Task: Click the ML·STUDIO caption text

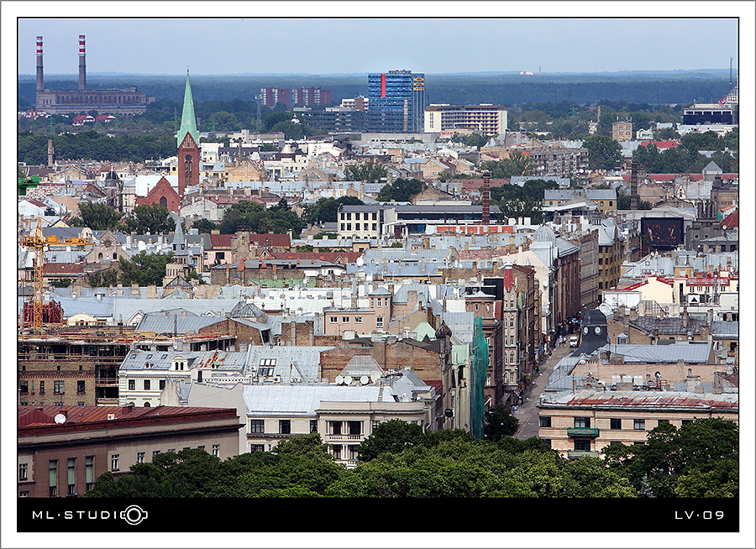Action: coord(90,515)
